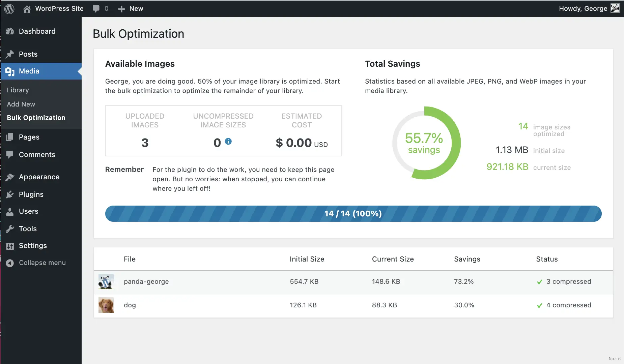The height and width of the screenshot is (364, 624).
Task: Open Comments using the speech bubble icon
Action: coord(10,154)
